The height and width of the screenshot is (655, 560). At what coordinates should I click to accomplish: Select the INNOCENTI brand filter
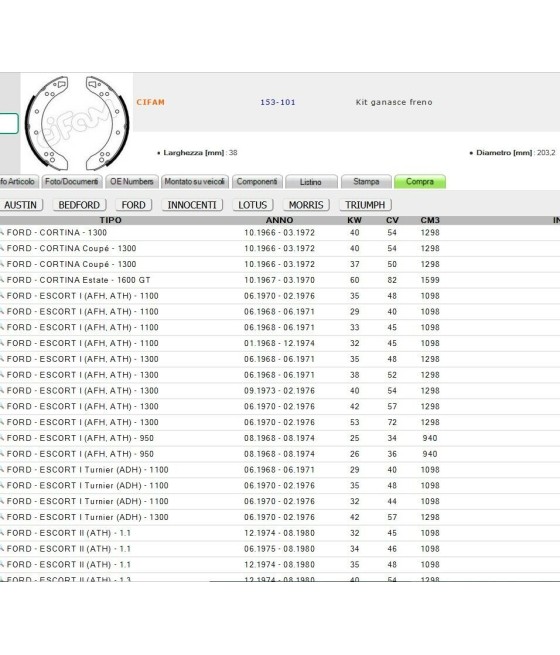[192, 205]
